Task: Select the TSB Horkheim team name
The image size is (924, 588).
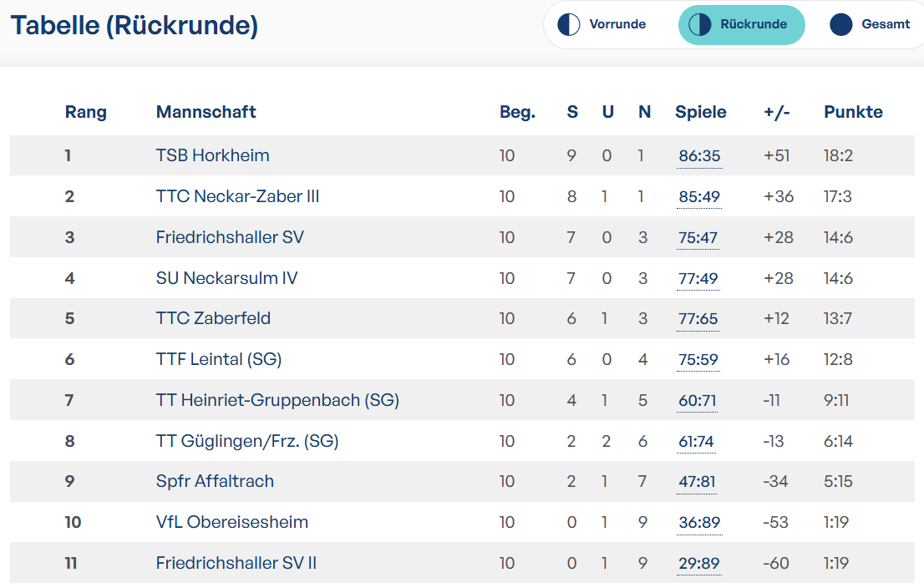Action: pos(213,155)
